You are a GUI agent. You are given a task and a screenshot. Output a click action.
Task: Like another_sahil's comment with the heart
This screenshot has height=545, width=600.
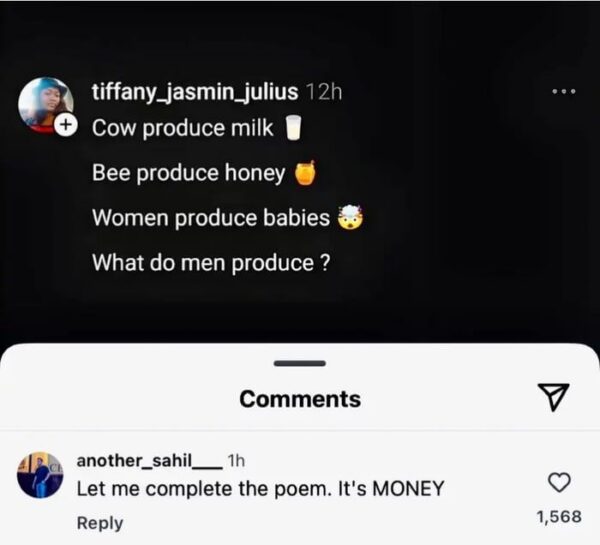pos(561,482)
